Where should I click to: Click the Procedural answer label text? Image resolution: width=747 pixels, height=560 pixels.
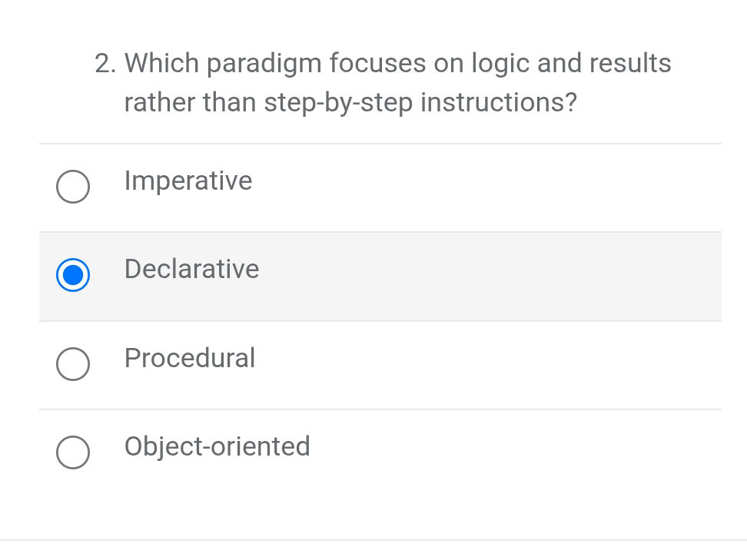point(189,359)
